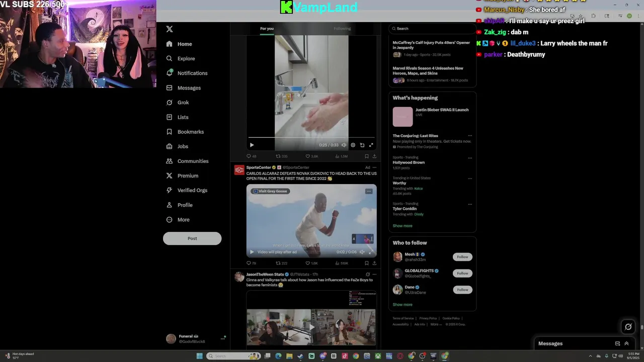
Task: Like the post with 3.8K likes
Action: coord(312,156)
